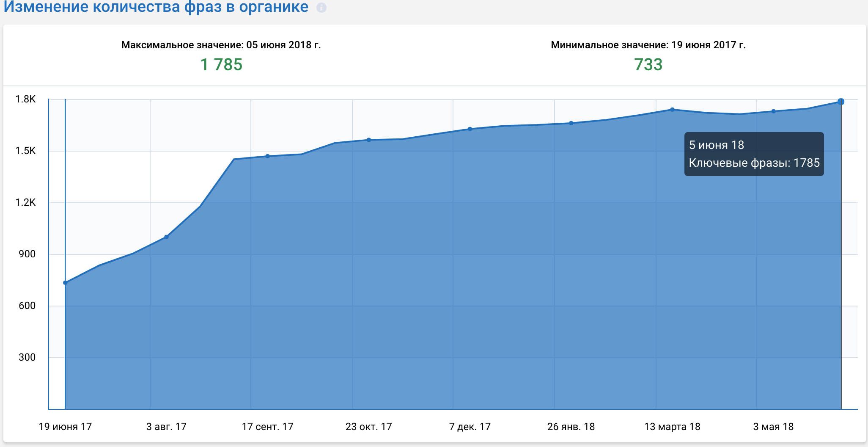Pick the data point above 26 янв. 18

[x=571, y=123]
